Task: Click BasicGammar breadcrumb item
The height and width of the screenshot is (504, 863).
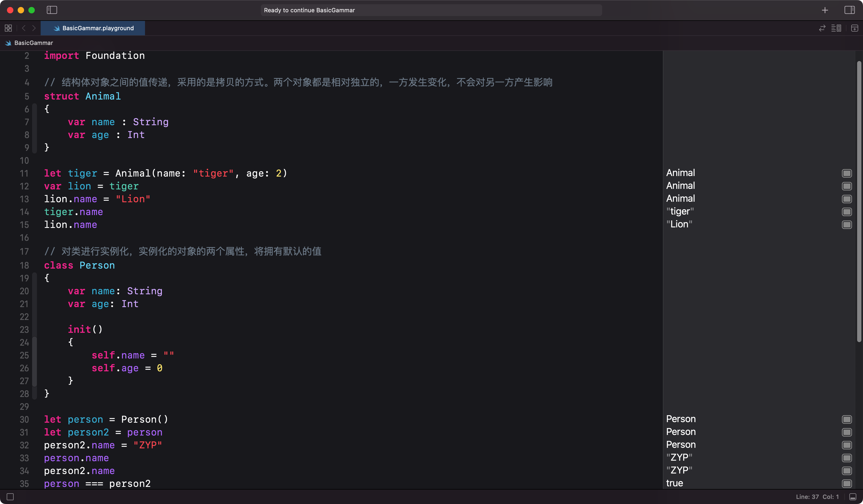Action: [x=33, y=43]
